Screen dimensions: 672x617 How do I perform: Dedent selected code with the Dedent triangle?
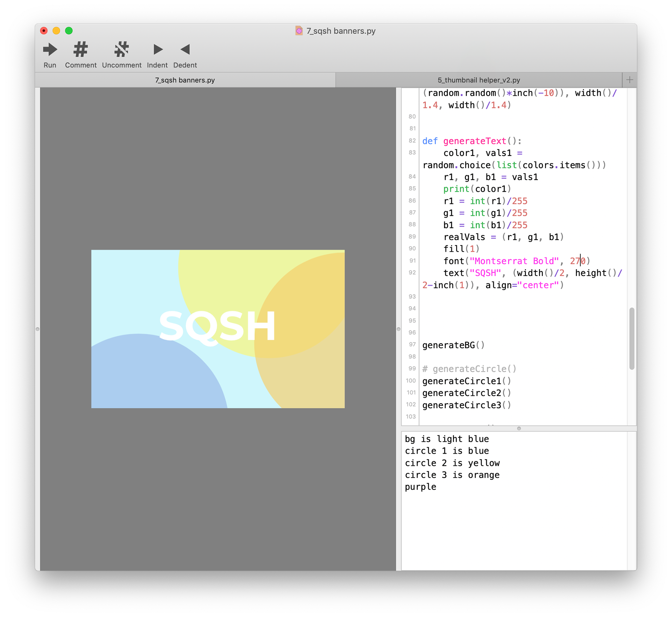[x=185, y=50]
